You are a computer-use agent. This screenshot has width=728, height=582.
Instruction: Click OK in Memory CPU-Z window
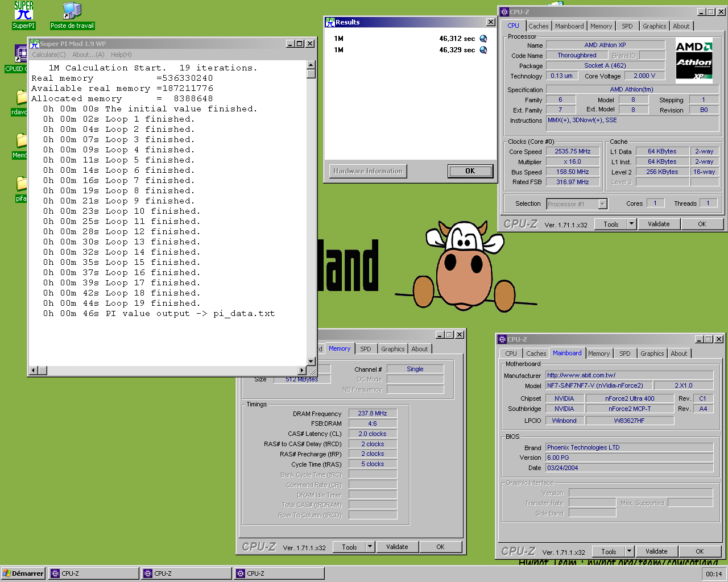440,547
